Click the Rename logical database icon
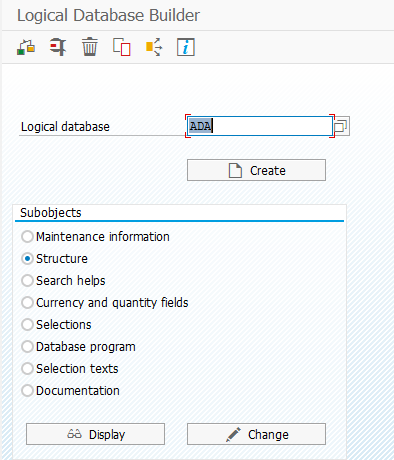The height and width of the screenshot is (460, 394). [x=58, y=47]
